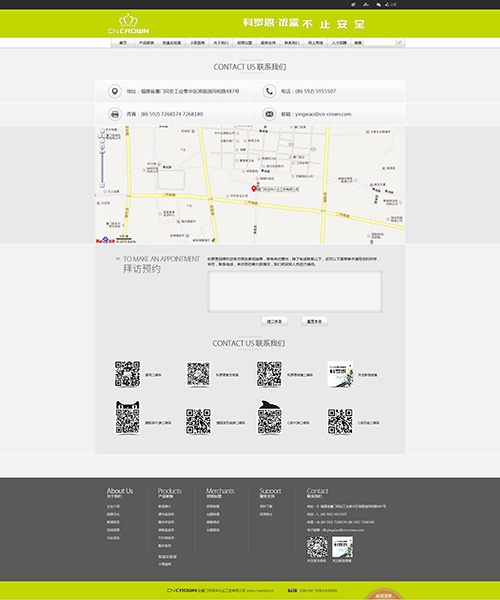Click the reset button under the message box
The image size is (500, 600).
click(314, 321)
